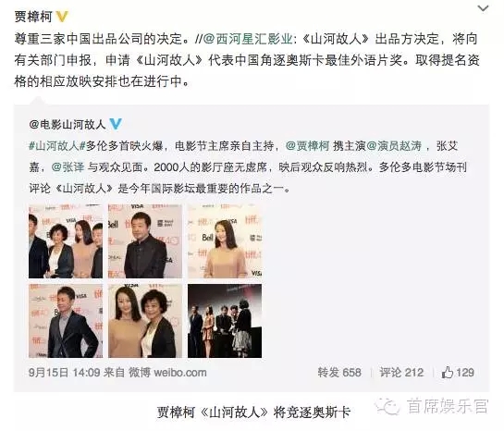Open the @贾樟柯 mention in quoted post
Viewport: 504px width, 431px height.
[x=307, y=146]
